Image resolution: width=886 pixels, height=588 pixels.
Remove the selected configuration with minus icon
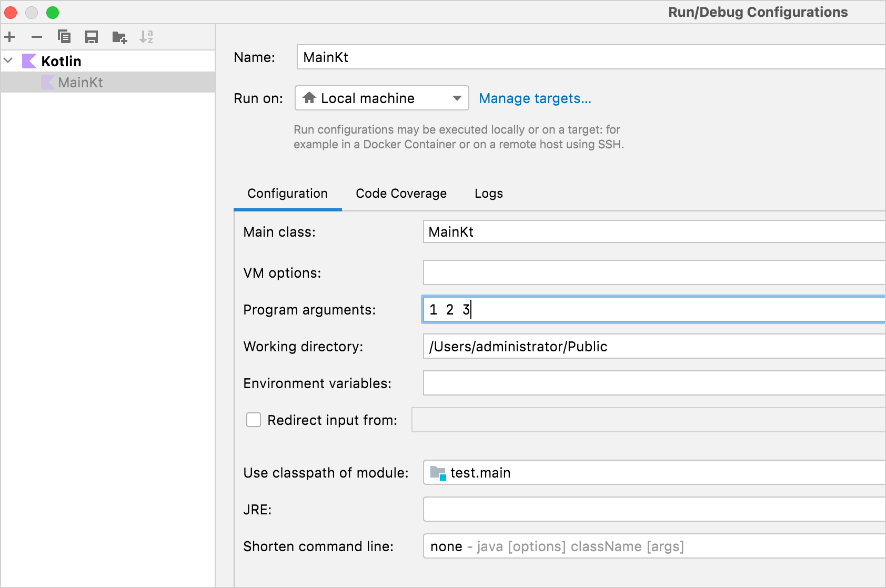click(x=36, y=37)
